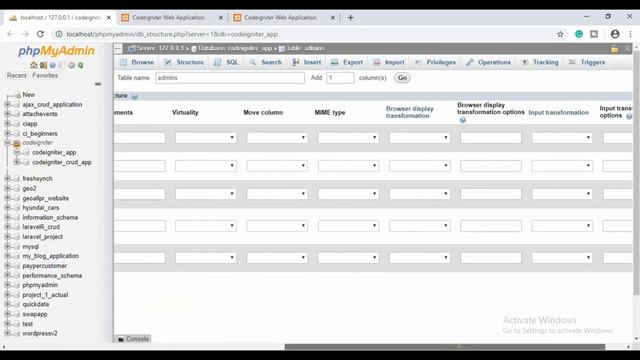640x360 pixels.
Task: Expand the codeigniter_crud_app node
Action: click(17, 162)
